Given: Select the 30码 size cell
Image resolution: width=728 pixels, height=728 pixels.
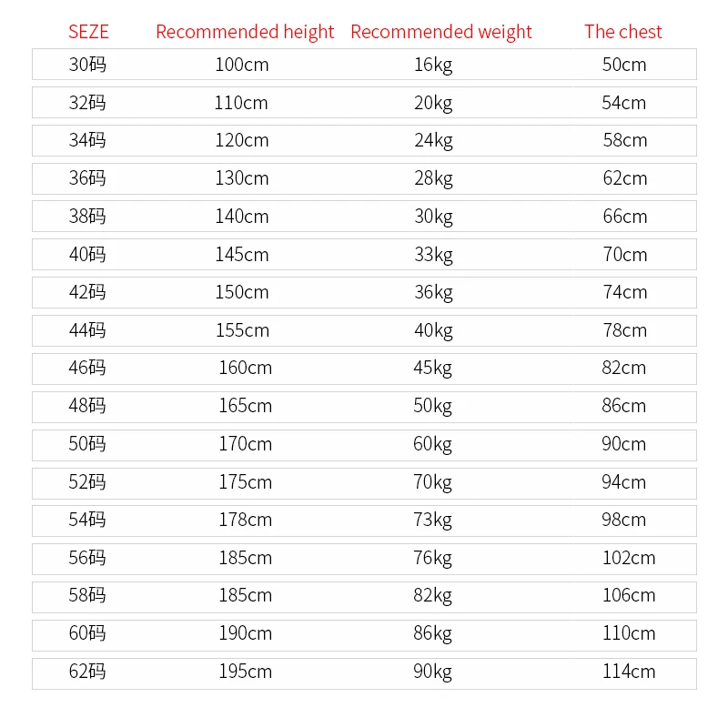Looking at the screenshot, I should [x=87, y=65].
